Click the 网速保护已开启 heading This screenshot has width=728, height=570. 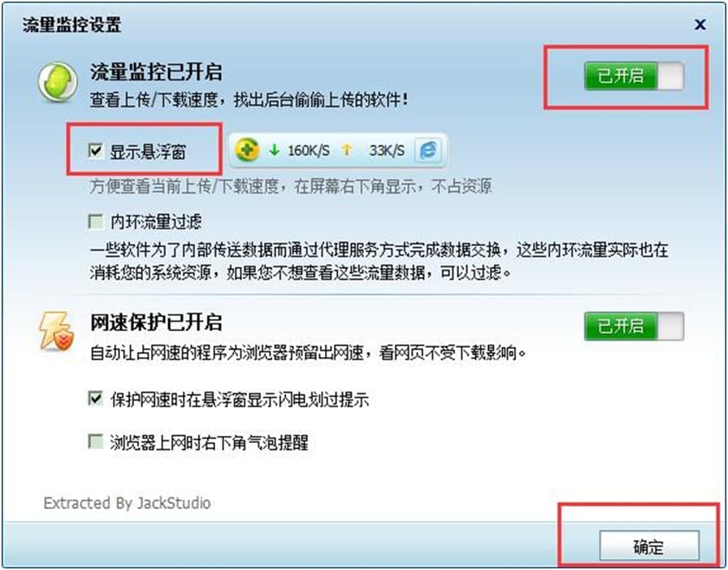pos(156,322)
